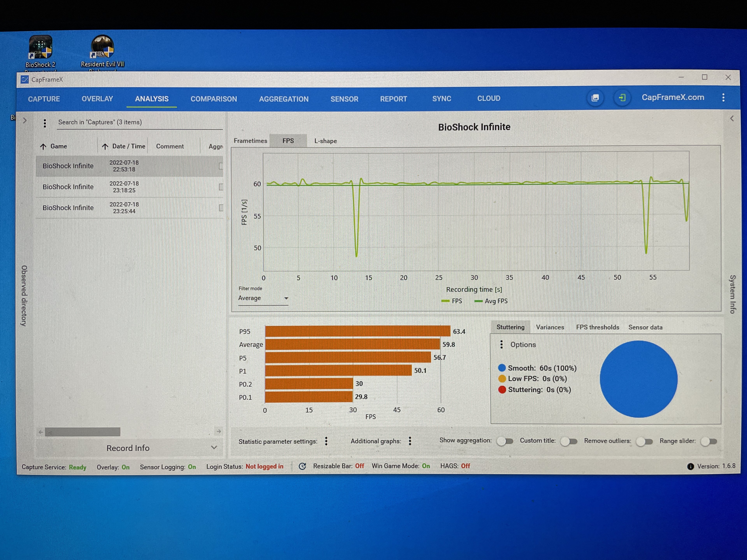The image size is (747, 560).
Task: Click the green login icon in header
Action: (x=622, y=98)
